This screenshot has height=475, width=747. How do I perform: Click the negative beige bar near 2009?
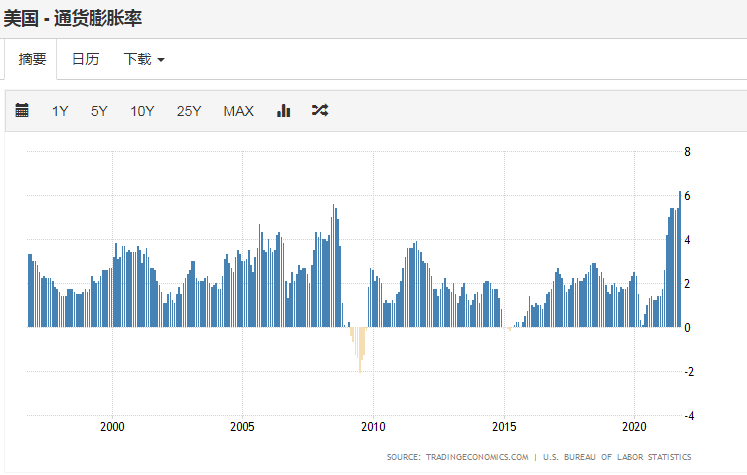(x=360, y=350)
